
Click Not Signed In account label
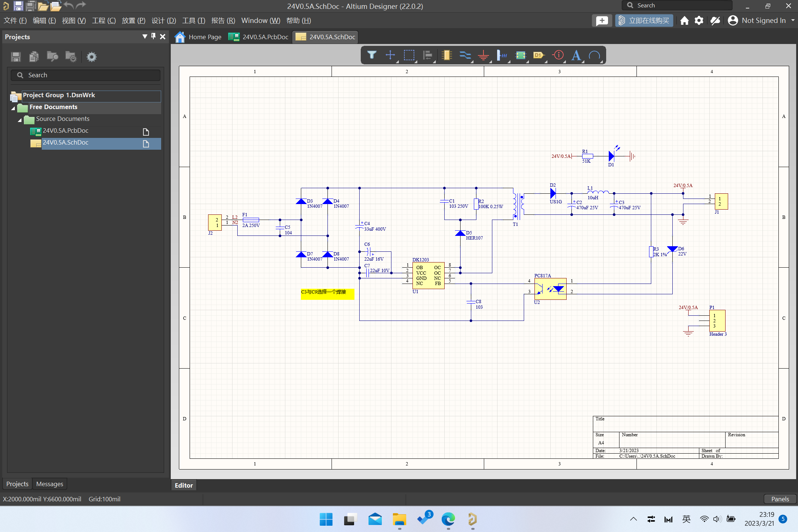point(764,21)
